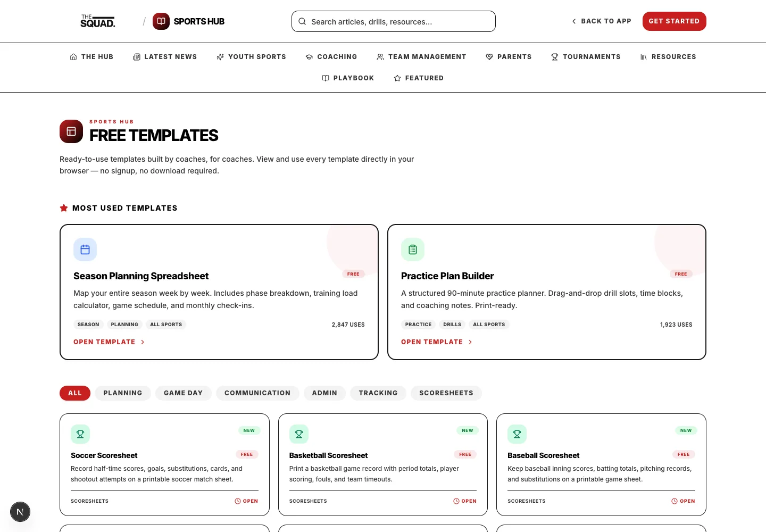Click the chevron next to Back to App

(x=574, y=21)
